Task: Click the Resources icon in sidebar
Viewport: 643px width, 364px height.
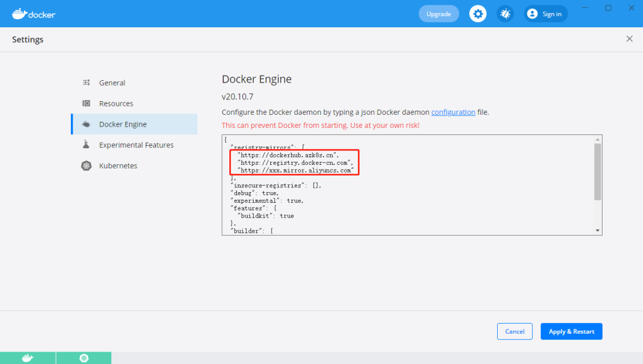Action: tap(86, 103)
